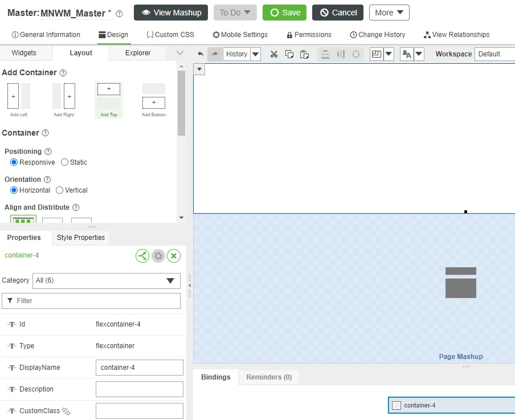Switch to Explorer panel tab

pyautogui.click(x=138, y=53)
